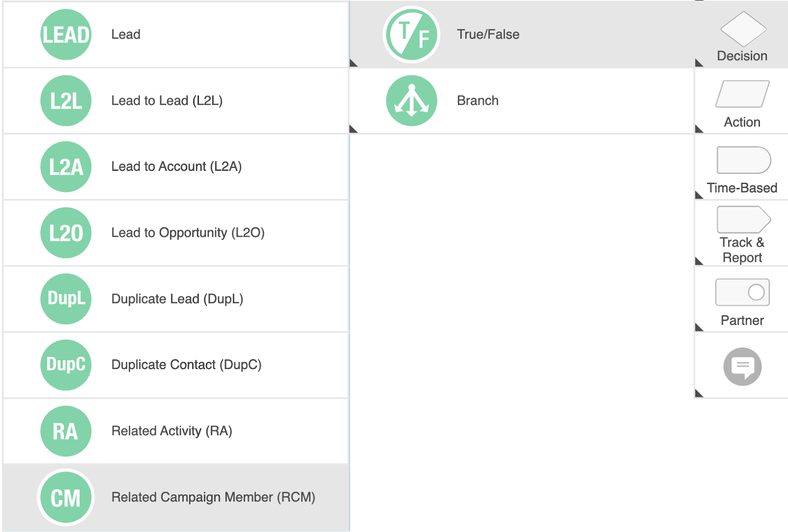Click the Lead to Lead (L2L) label
Image resolution: width=788 pixels, height=532 pixels.
coord(167,101)
